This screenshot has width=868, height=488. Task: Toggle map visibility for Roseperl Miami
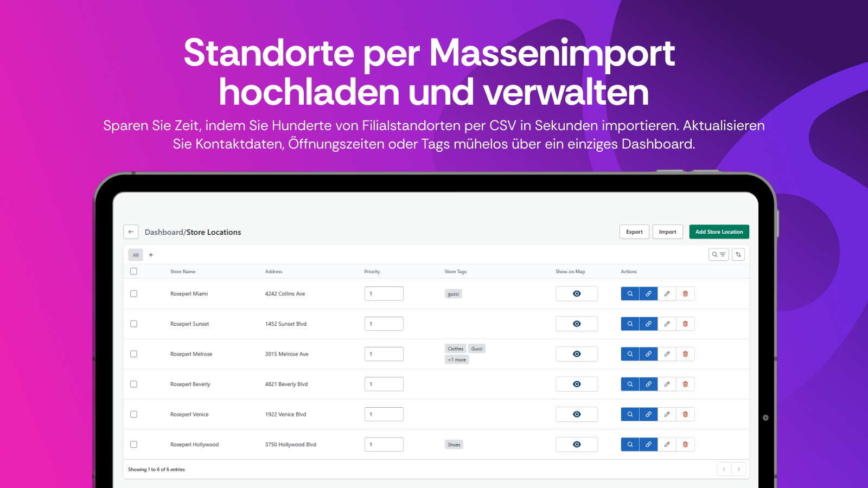[577, 294]
